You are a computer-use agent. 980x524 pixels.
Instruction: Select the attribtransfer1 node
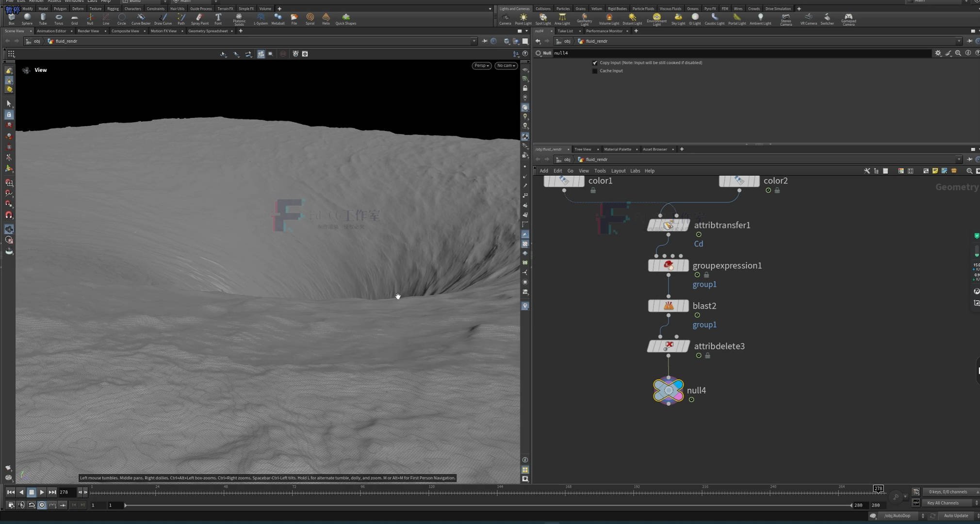click(668, 225)
